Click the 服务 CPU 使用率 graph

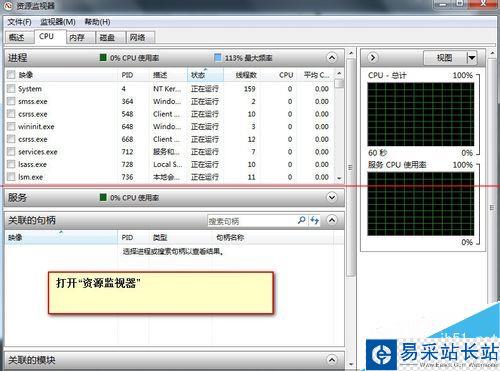420,204
